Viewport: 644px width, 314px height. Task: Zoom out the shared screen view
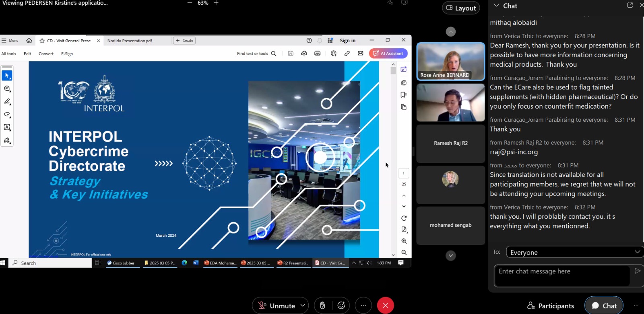(190, 3)
